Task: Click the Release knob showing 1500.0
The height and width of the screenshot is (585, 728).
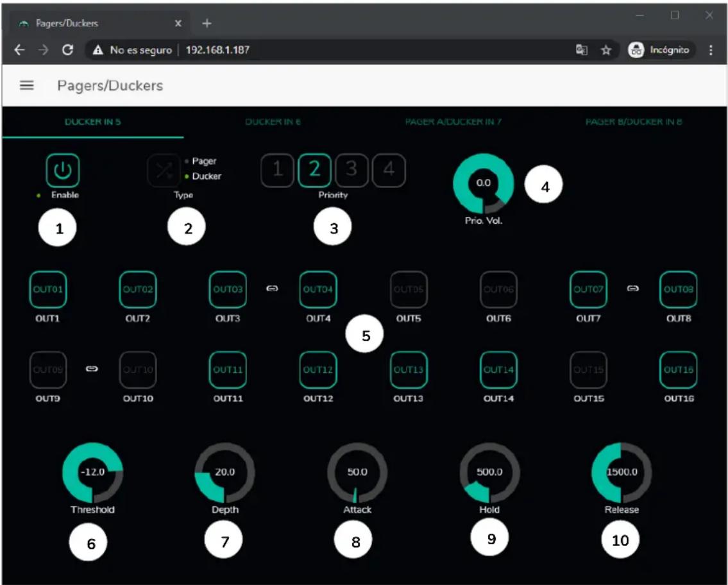Action: (622, 473)
